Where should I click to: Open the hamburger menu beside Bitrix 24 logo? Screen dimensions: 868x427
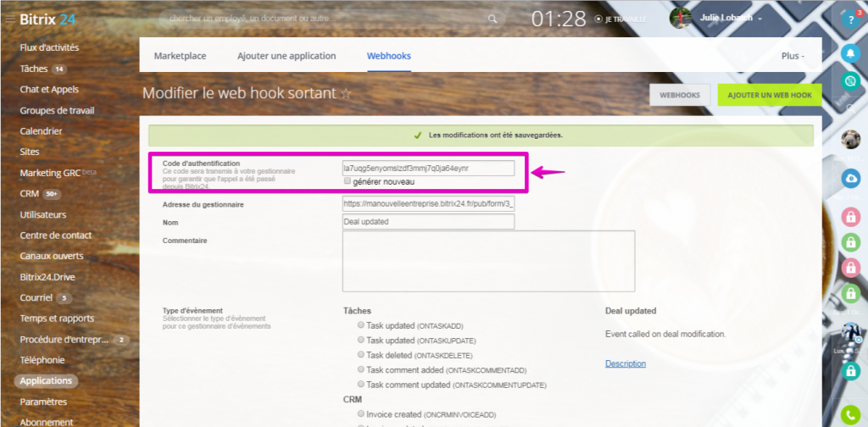(x=10, y=19)
